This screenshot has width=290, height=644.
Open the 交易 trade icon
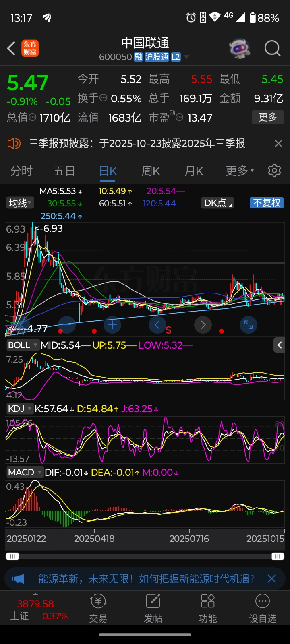(x=98, y=609)
